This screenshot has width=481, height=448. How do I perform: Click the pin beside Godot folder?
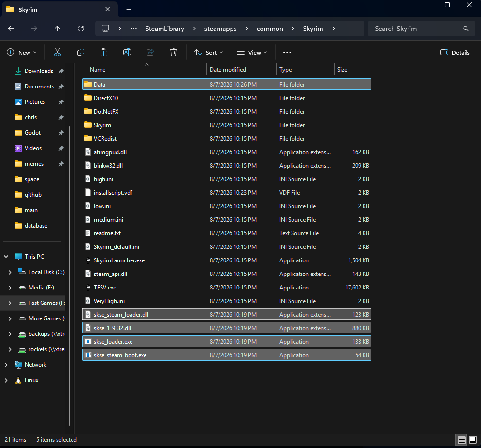61,133
